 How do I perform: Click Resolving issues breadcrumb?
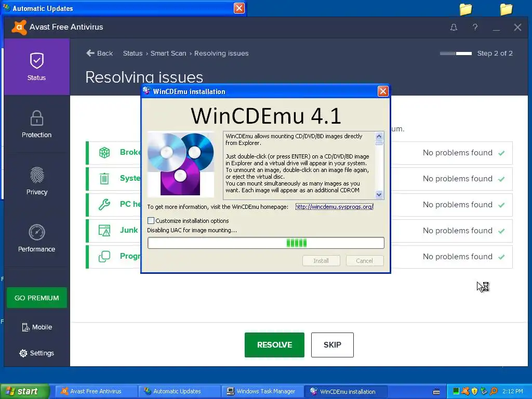click(x=221, y=54)
